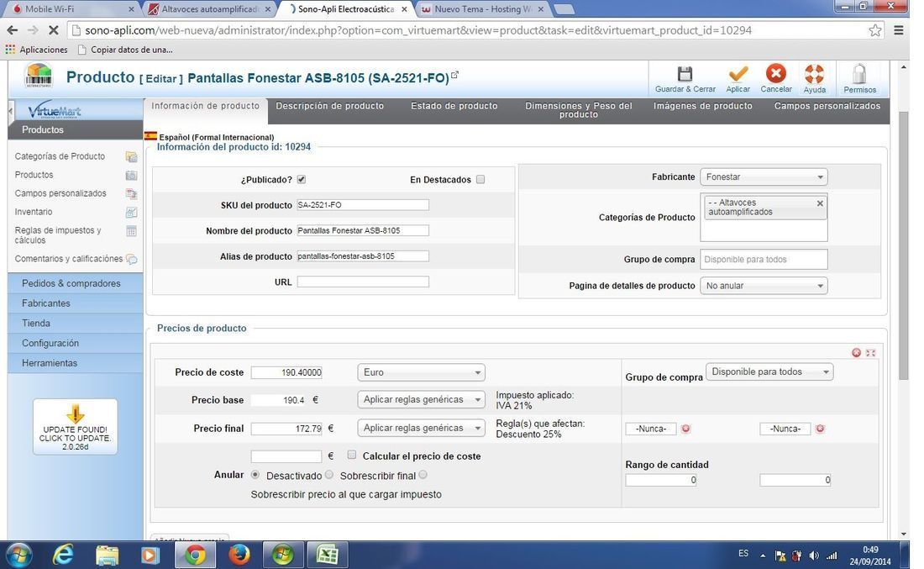Click the Categorías de Producto sidebar icon
This screenshot has width=924, height=569.
click(131, 156)
